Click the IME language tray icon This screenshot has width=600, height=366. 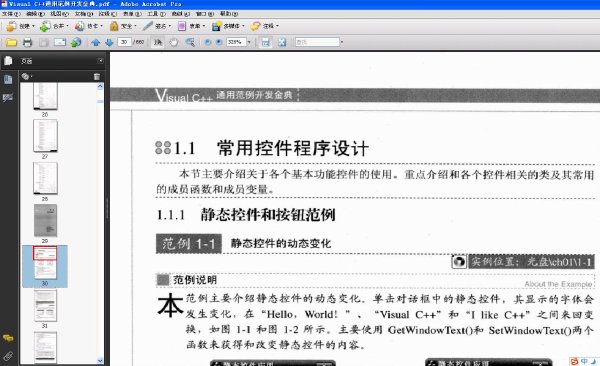point(584,361)
